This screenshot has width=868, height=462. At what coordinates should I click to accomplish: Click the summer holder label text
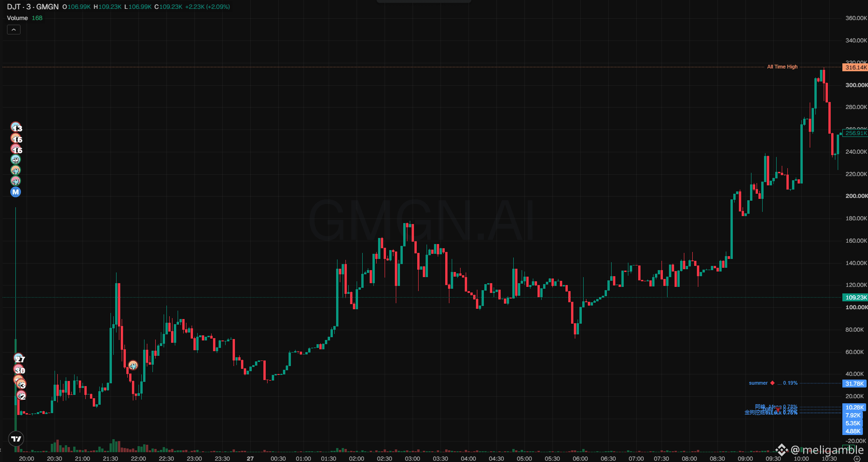[758, 383]
